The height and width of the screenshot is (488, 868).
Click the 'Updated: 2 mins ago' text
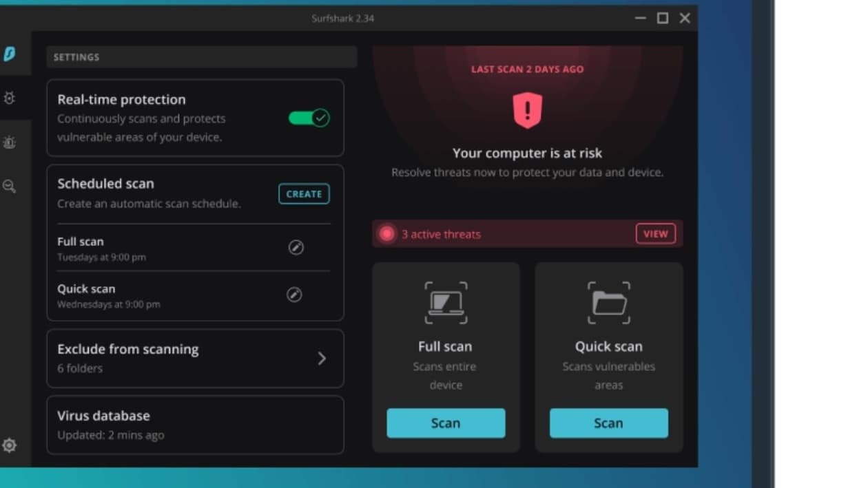[110, 435]
